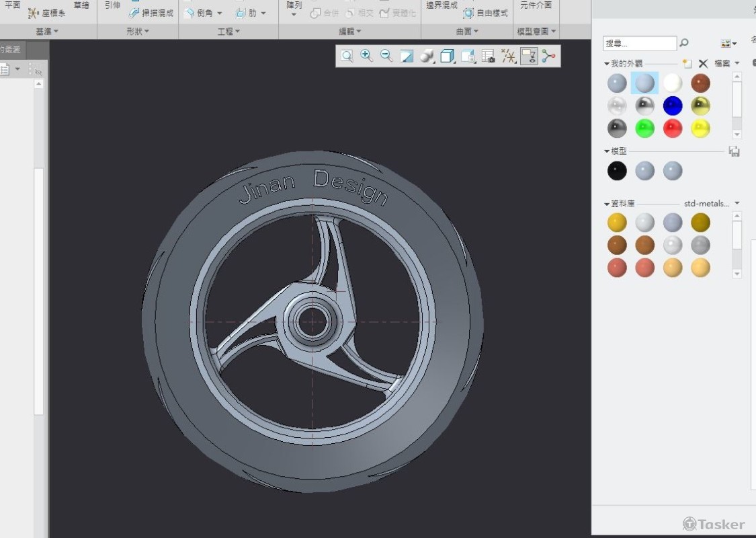The image size is (756, 538).
Task: Click the new appearance icon in 我的外觀
Action: [x=687, y=64]
